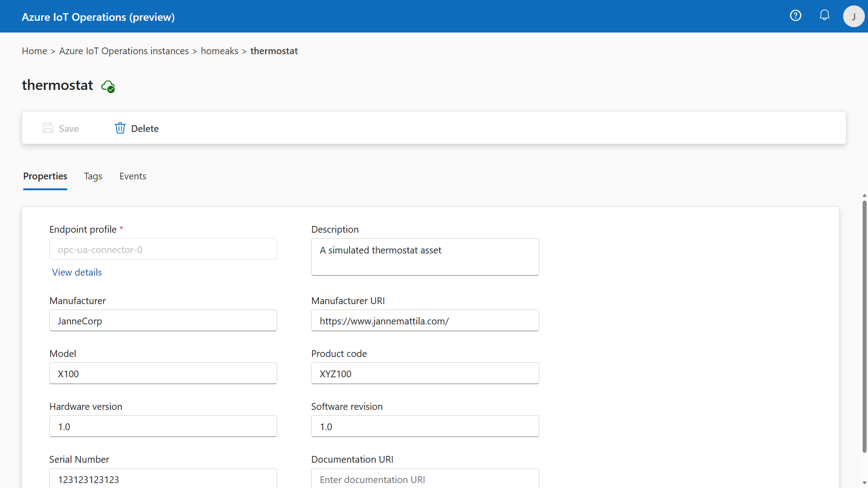This screenshot has height=488, width=868.
Task: Click the Software revision label
Action: [347, 407]
